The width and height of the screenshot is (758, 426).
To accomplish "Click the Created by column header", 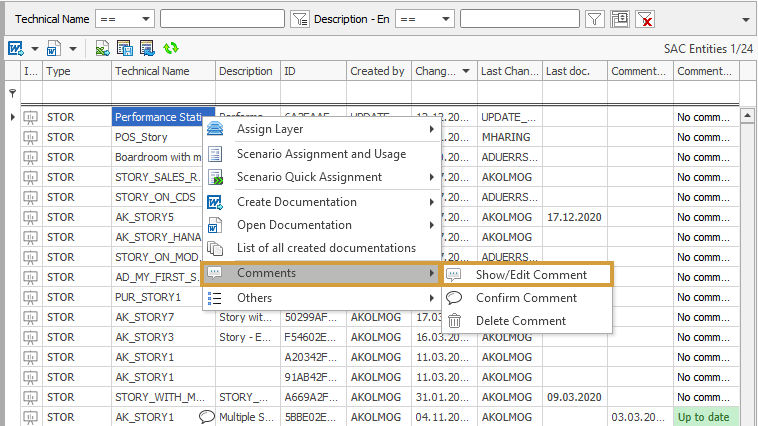I will (377, 71).
